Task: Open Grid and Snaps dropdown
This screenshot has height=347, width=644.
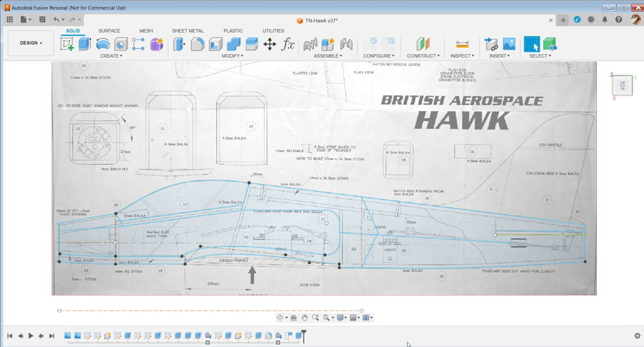Action: tap(355, 317)
